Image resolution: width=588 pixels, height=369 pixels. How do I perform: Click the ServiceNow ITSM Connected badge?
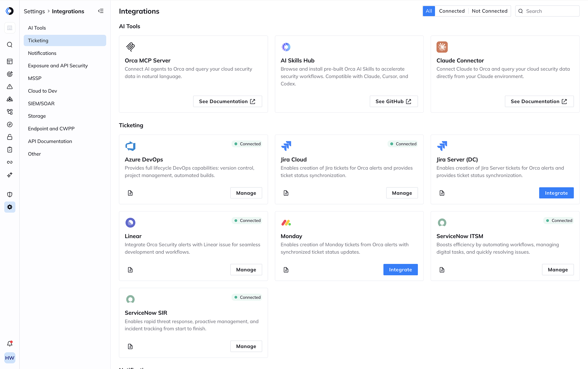click(559, 220)
